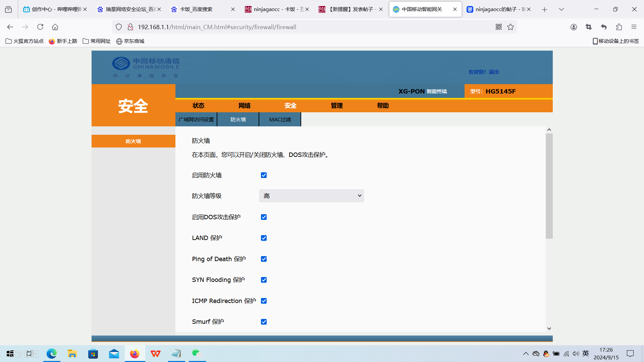This screenshot has height=362, width=644.
Task: Launch Microsoft Edge from the taskbar
Action: pyautogui.click(x=52, y=354)
